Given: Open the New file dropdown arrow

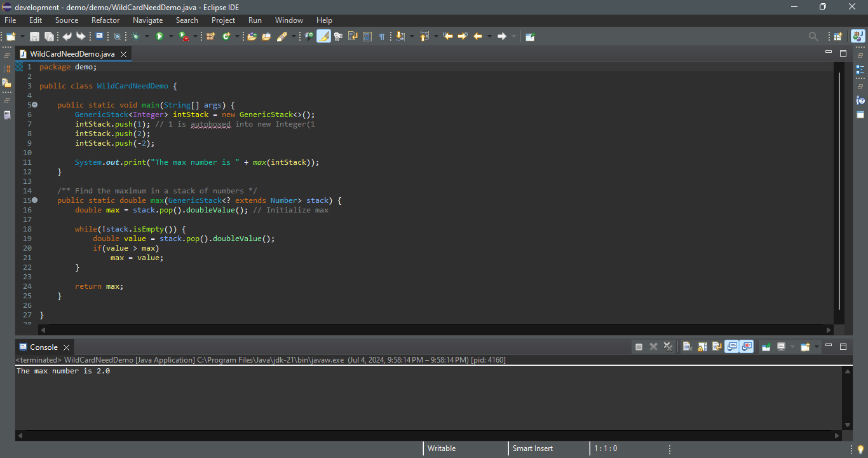Looking at the screenshot, I should pyautogui.click(x=22, y=36).
